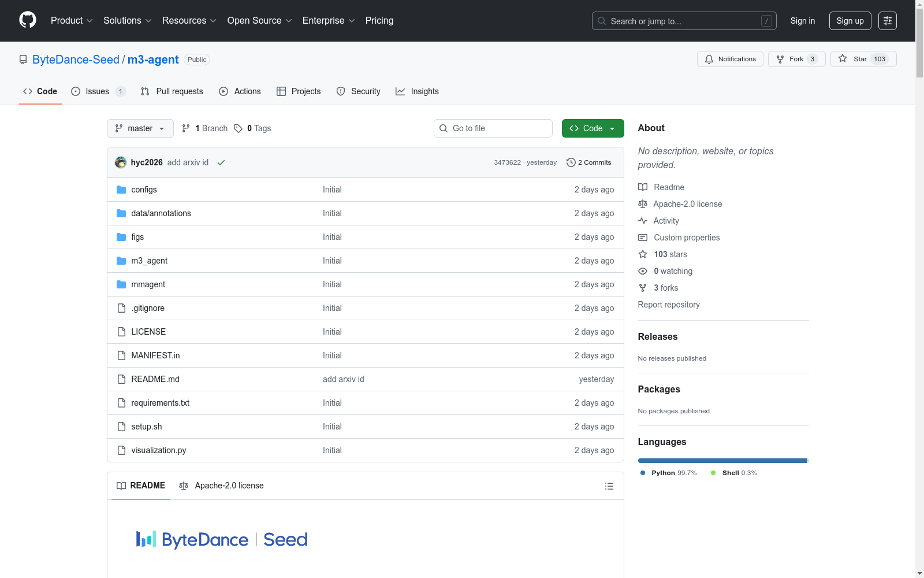Click the ByteDance Seed logo image
This screenshot has height=578, width=924.
coord(222,539)
